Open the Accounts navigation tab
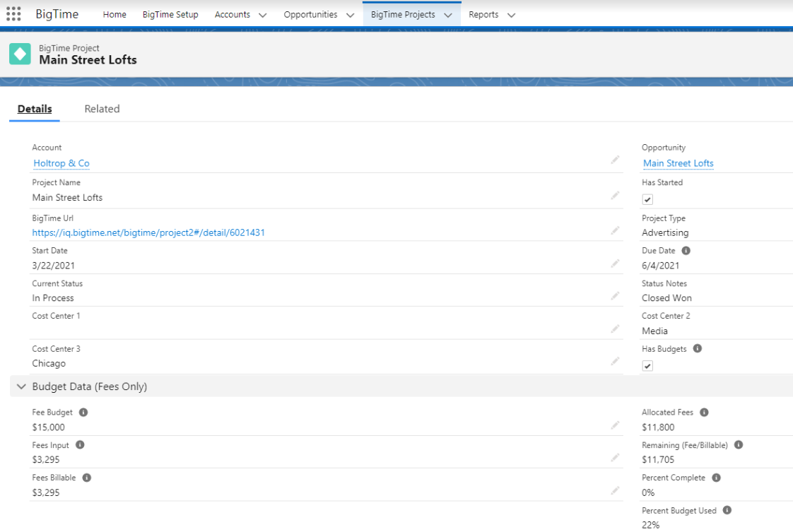This screenshot has width=793, height=532. pos(232,15)
